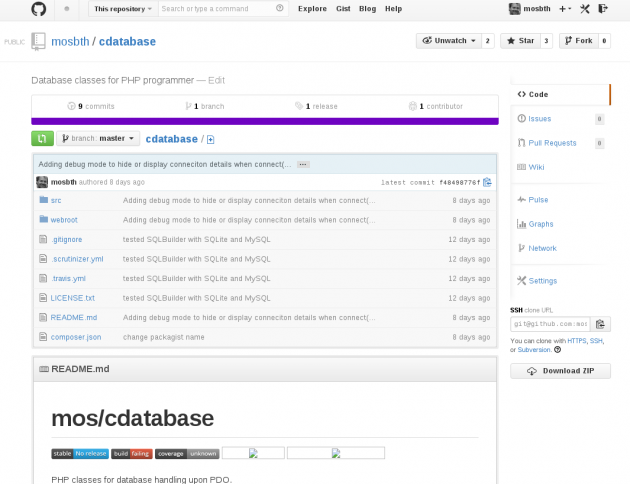Copy SSH clone URL to clipboard

(600, 324)
